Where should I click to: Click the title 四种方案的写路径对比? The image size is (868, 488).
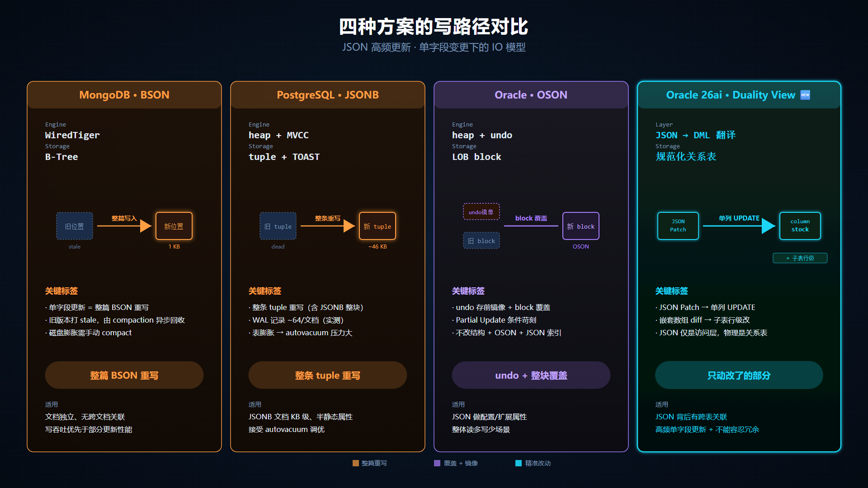pos(434,27)
